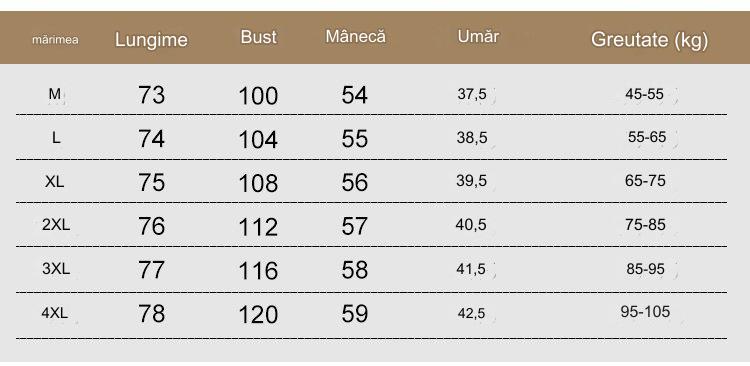Click weight range 85-95

pyautogui.click(x=645, y=269)
